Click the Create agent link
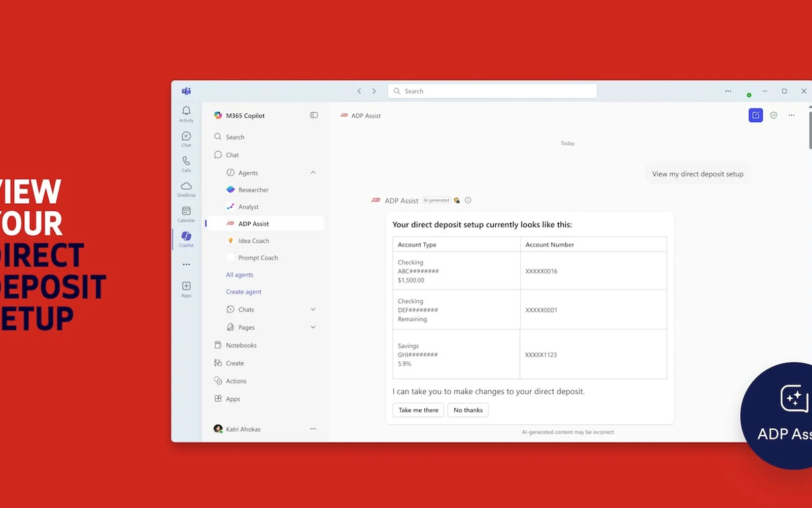 coord(244,292)
